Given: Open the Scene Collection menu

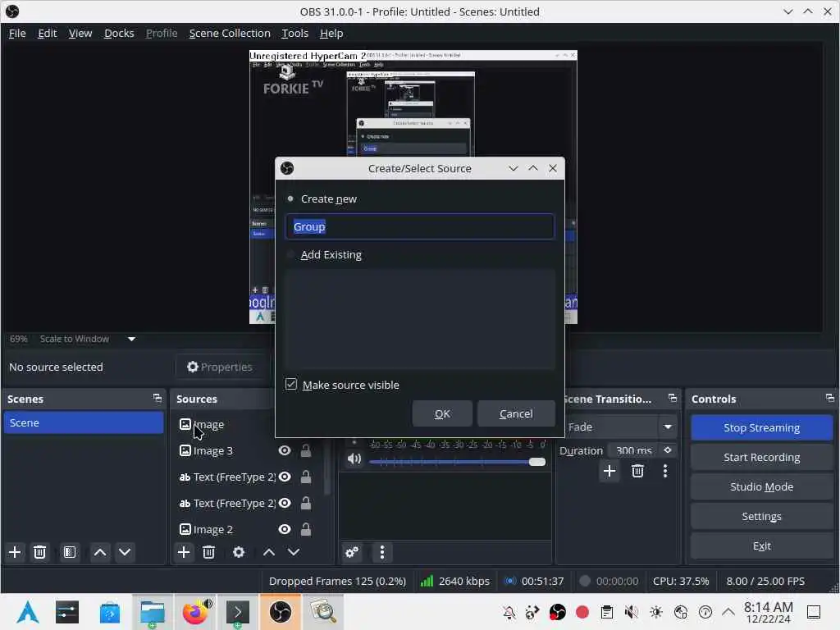Looking at the screenshot, I should coord(230,33).
